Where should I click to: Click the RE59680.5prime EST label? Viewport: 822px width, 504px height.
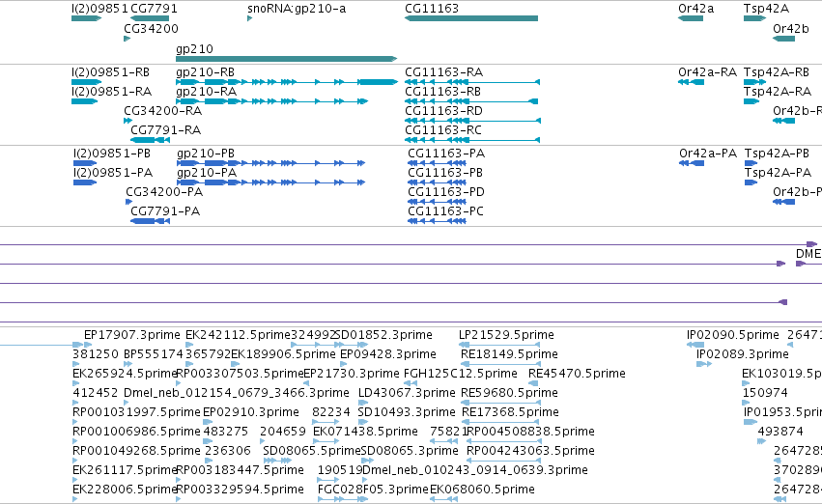(x=509, y=394)
